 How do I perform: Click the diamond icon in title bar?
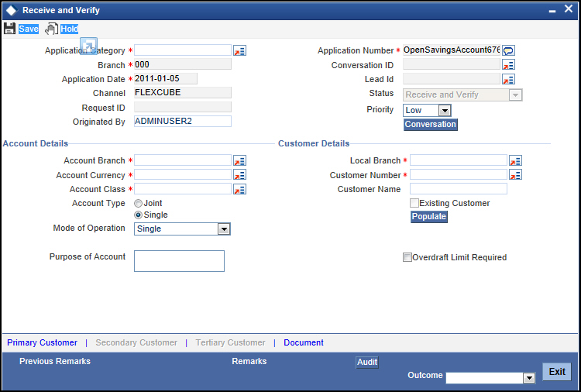[x=12, y=10]
